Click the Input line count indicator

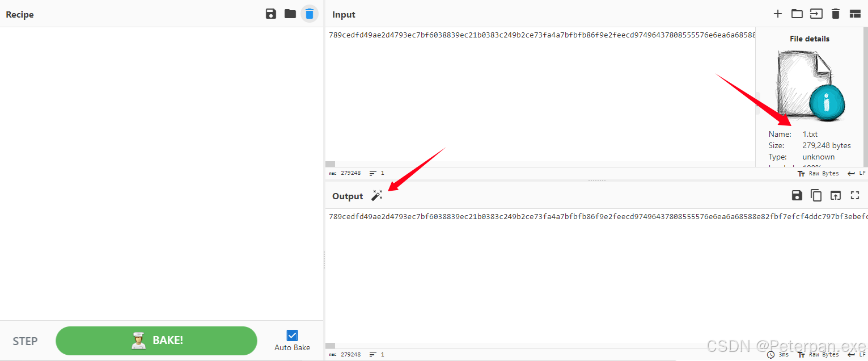coord(376,173)
